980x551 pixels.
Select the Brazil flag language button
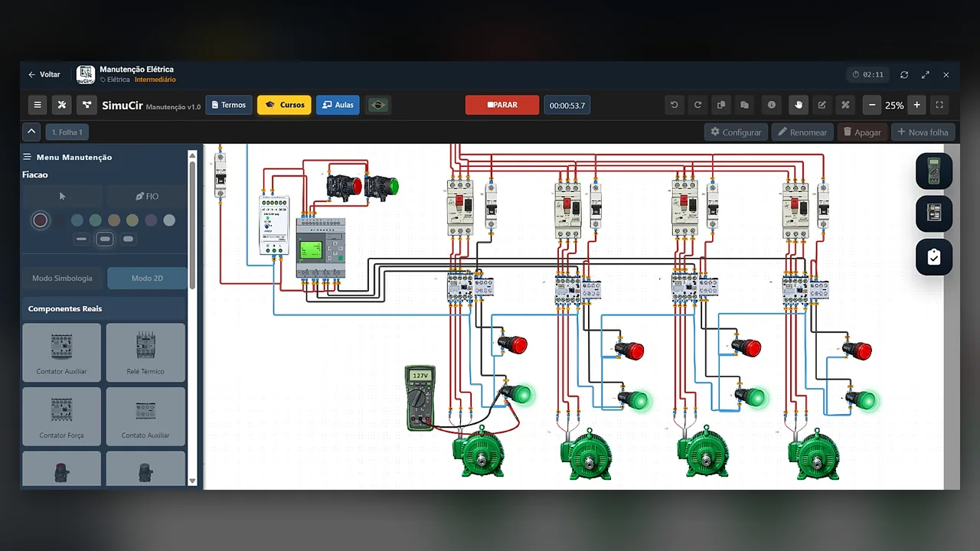(377, 105)
